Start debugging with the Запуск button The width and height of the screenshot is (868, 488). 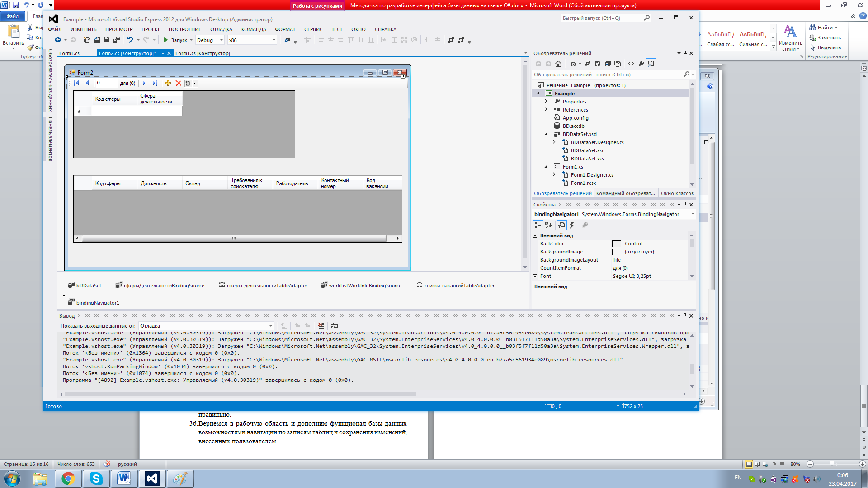click(175, 40)
